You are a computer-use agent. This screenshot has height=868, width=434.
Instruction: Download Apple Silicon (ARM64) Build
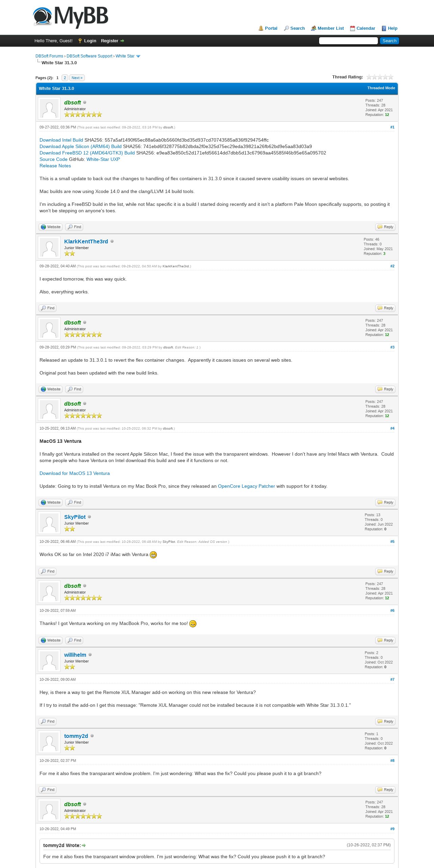click(x=80, y=146)
